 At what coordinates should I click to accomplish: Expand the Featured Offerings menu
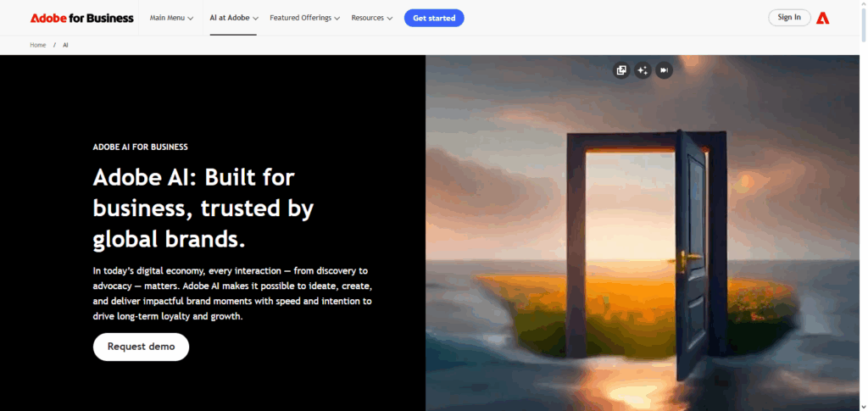[304, 18]
